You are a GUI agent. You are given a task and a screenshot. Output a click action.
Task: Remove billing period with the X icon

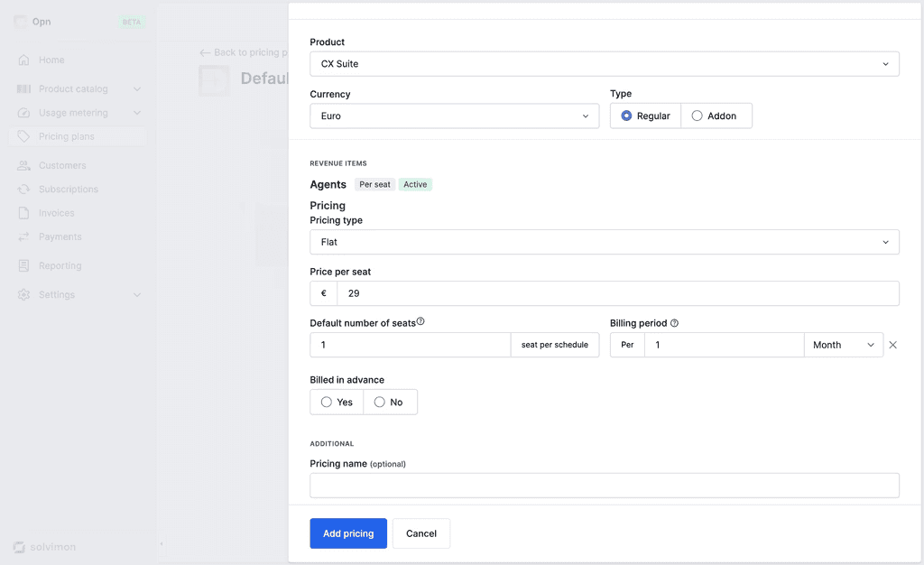click(892, 346)
